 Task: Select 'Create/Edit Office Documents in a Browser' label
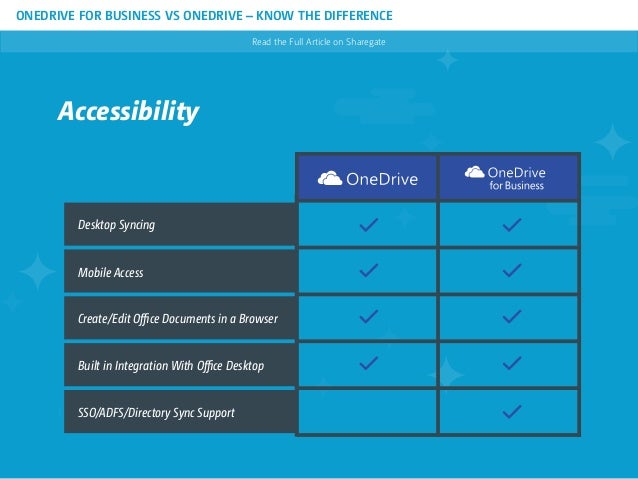tap(178, 319)
